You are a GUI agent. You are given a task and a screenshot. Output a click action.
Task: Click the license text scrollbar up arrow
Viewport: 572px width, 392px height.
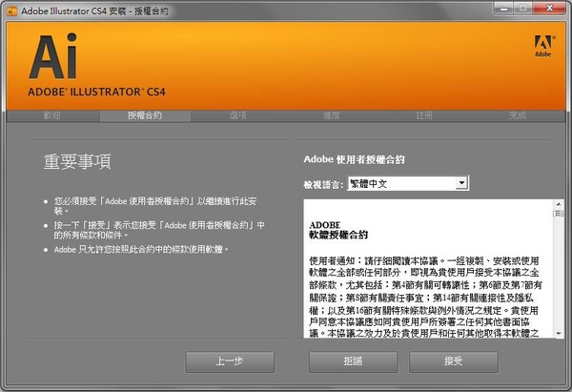point(559,204)
